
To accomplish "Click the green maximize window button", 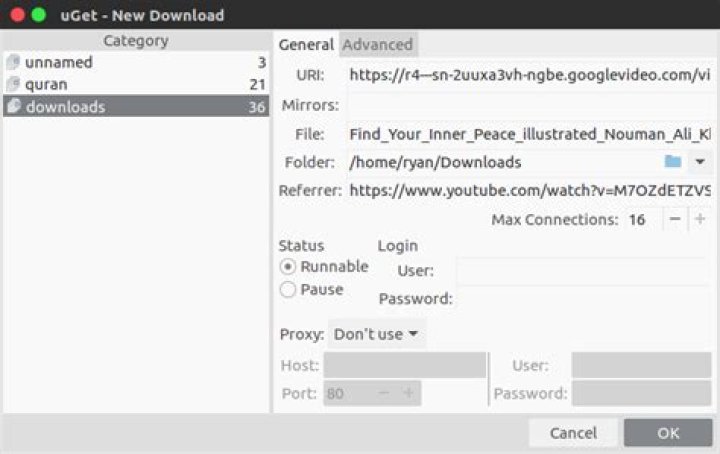I will (39, 15).
